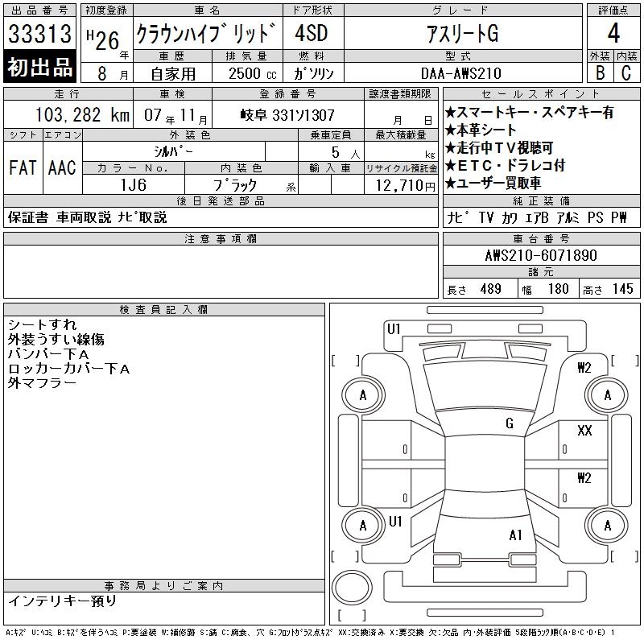Select the displacement 2500 cc
Screen dimensions: 644x644
[252, 73]
